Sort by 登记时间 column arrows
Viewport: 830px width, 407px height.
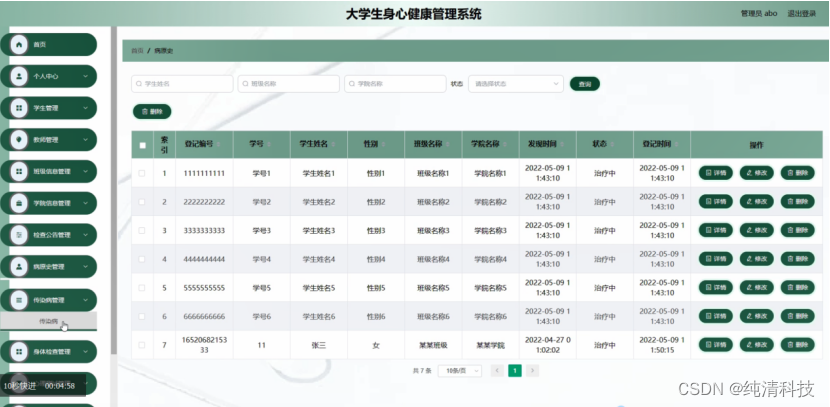click(675, 144)
